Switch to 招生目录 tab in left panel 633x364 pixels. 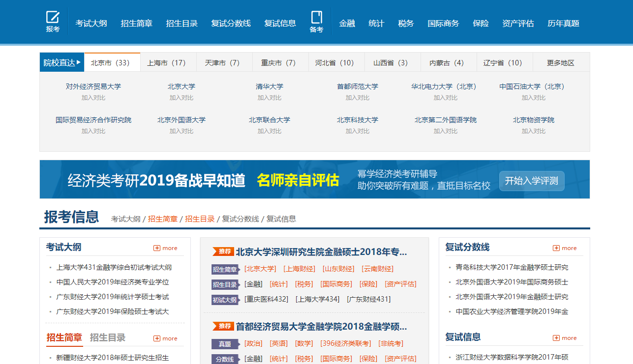(108, 337)
